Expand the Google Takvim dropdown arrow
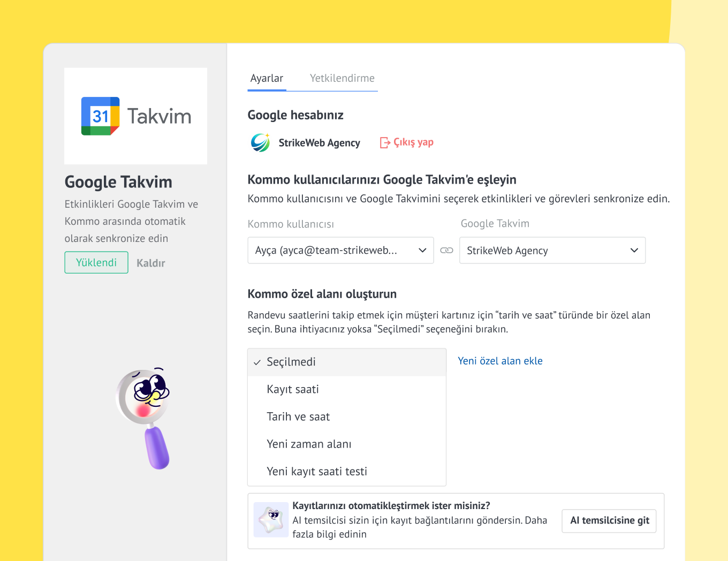The width and height of the screenshot is (728, 561). (634, 251)
